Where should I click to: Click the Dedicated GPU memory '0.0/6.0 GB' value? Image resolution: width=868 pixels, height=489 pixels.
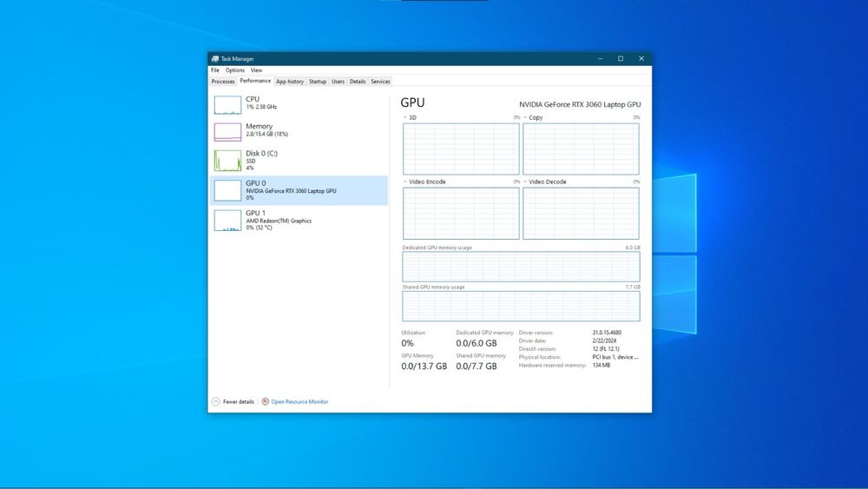point(476,343)
